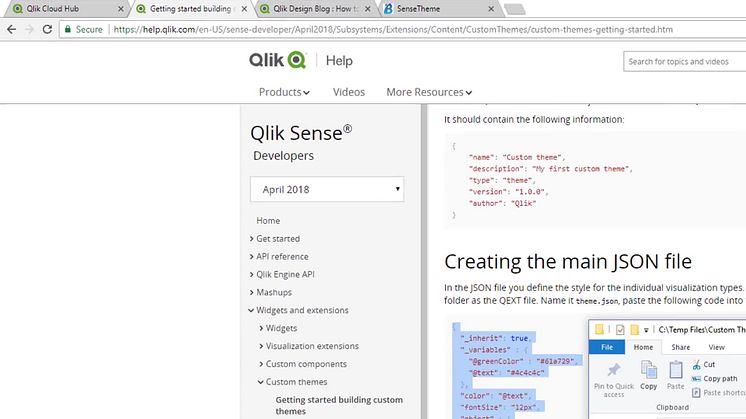Screen dimensions: 746x419
Task: Switch to Qlik Design Blog tab
Action: [x=314, y=9]
